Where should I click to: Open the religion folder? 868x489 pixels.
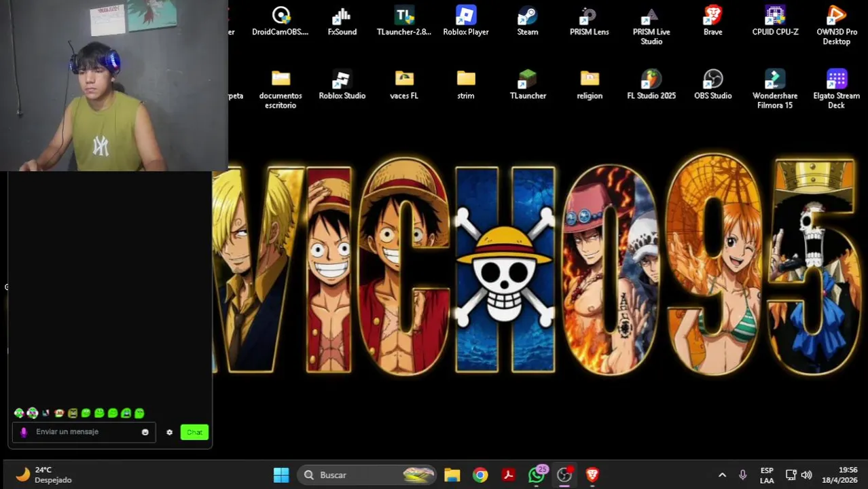point(590,85)
